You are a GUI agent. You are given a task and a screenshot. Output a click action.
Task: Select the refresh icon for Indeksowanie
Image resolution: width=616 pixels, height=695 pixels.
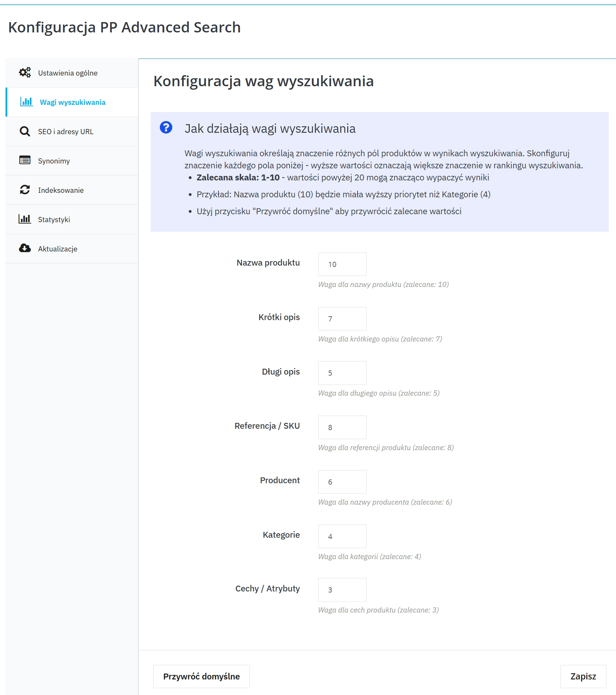tap(25, 190)
